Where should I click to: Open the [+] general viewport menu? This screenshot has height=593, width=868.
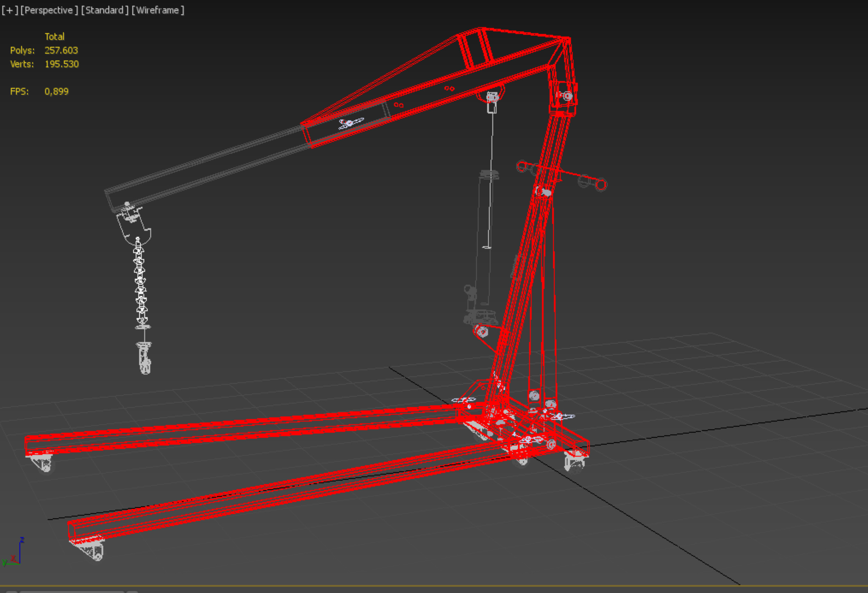[x=10, y=10]
